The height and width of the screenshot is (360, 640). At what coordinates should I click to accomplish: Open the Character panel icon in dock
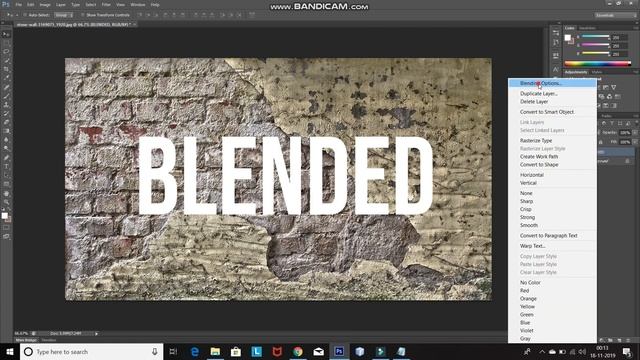pos(556,69)
